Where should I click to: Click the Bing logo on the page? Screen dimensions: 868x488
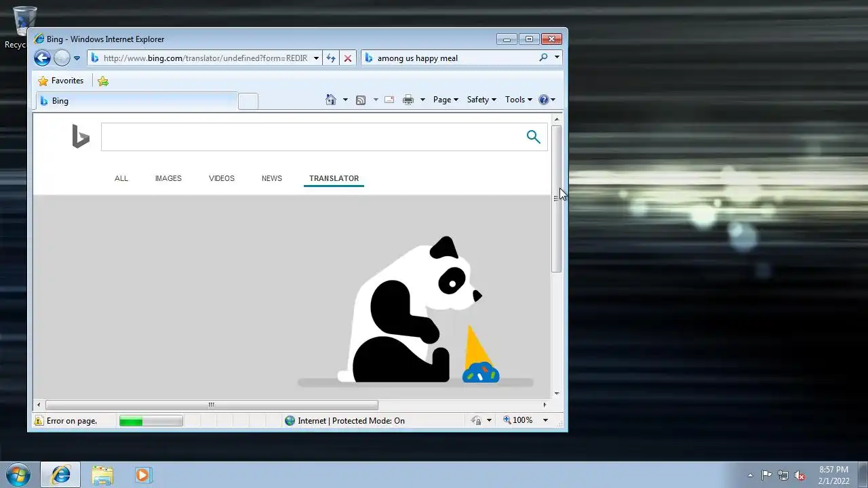click(81, 136)
